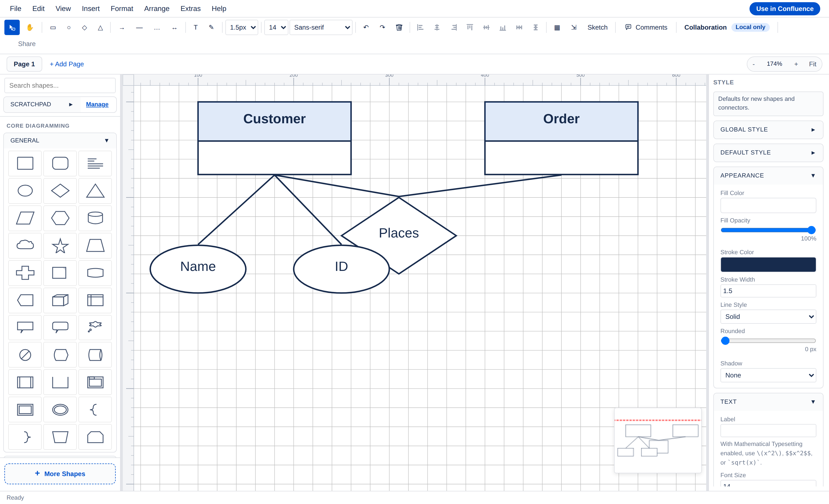Screen dimensions: 829x504
Task: Zoom in with the plus button
Action: (796, 64)
